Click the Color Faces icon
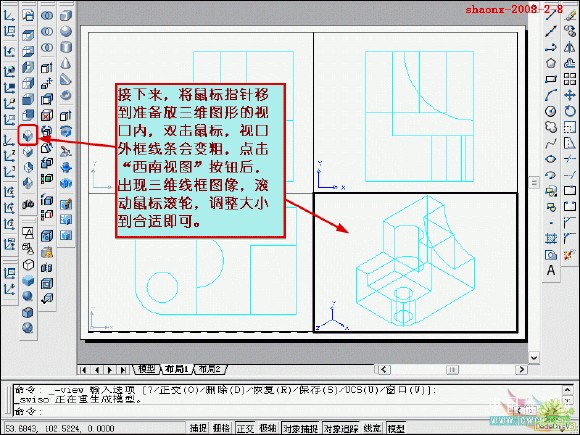This screenshot has width=580, height=435. coord(47,179)
